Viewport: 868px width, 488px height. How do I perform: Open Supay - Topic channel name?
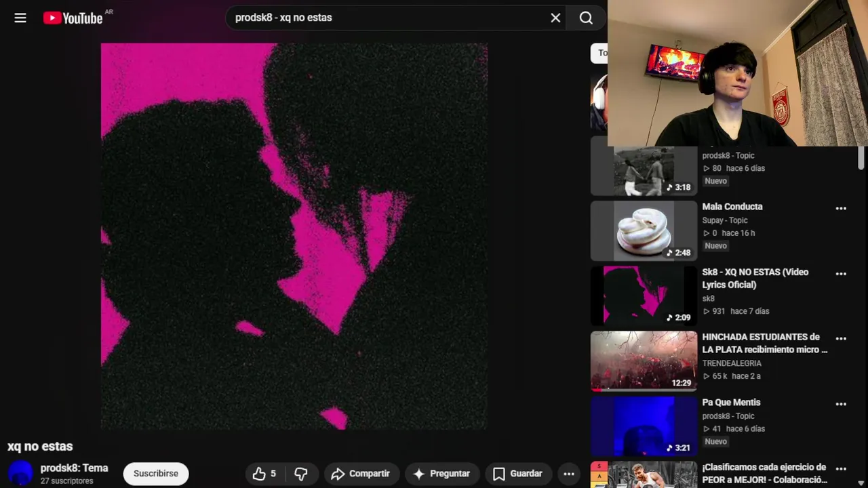(725, 220)
